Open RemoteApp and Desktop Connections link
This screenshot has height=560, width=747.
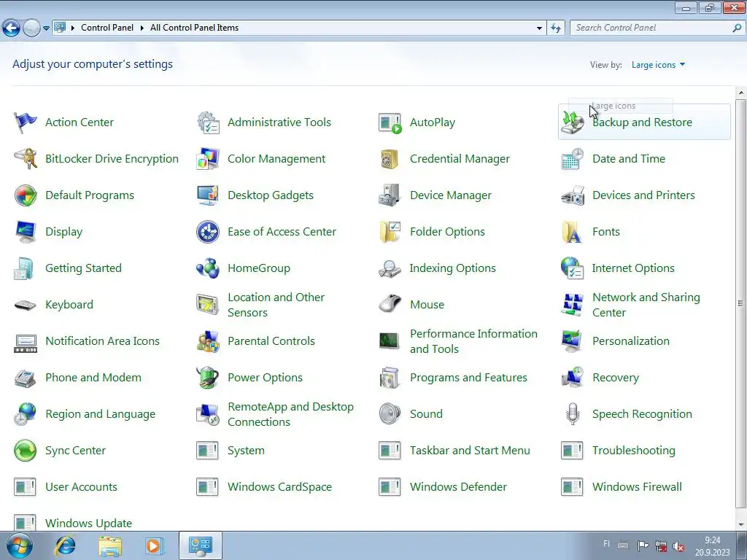click(290, 414)
